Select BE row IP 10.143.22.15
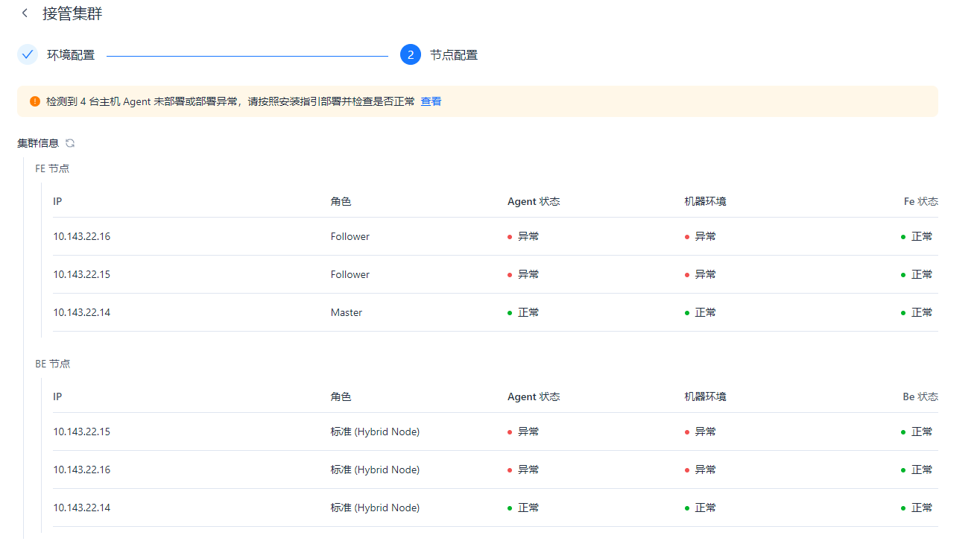This screenshot has height=550, width=980. (81, 432)
